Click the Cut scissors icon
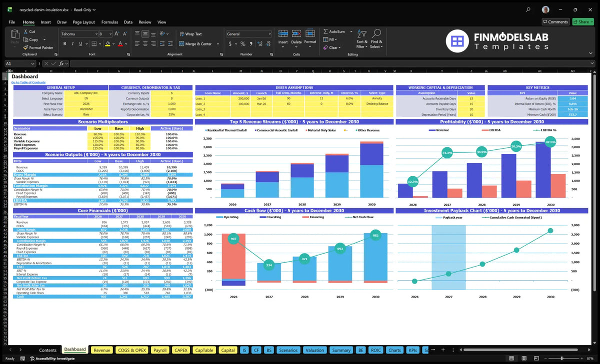Screen dimensions: 600x364 pos(25,31)
